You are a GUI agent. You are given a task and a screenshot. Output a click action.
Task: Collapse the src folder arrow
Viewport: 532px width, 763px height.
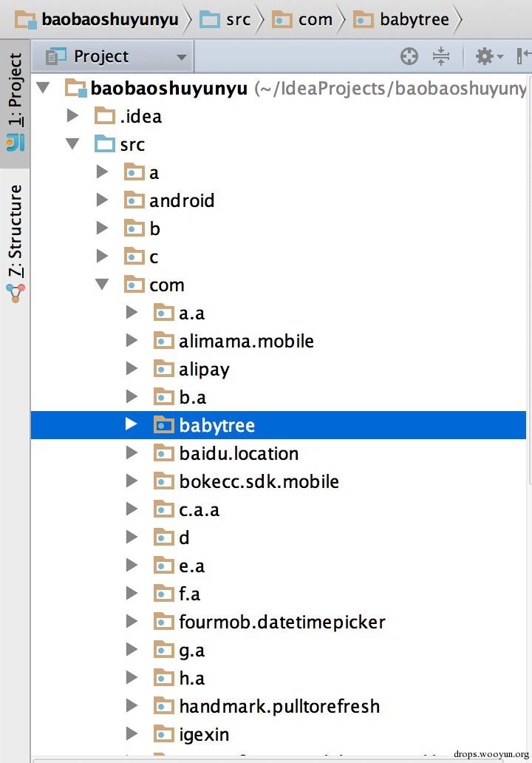(x=73, y=144)
